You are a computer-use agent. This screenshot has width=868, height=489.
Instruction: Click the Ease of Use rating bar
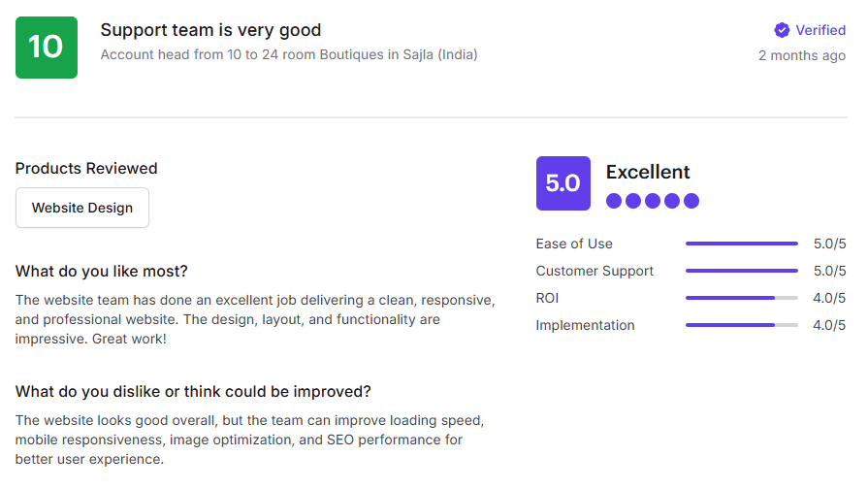tap(741, 244)
